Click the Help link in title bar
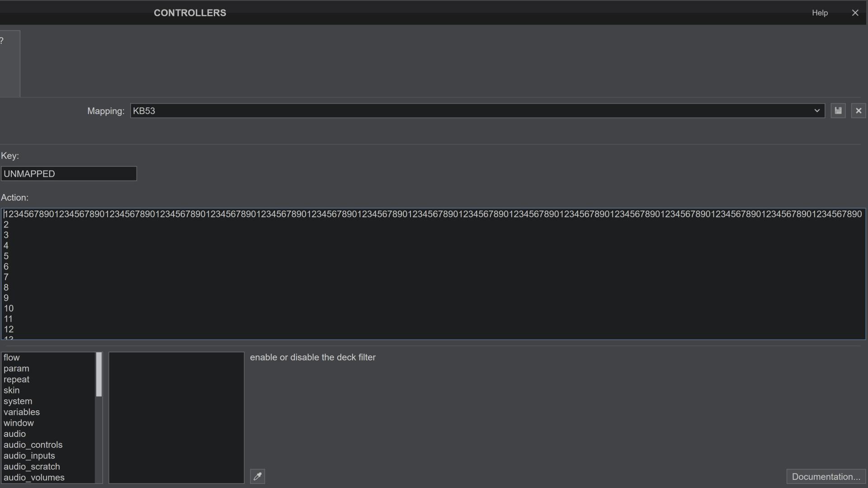 [x=819, y=13]
